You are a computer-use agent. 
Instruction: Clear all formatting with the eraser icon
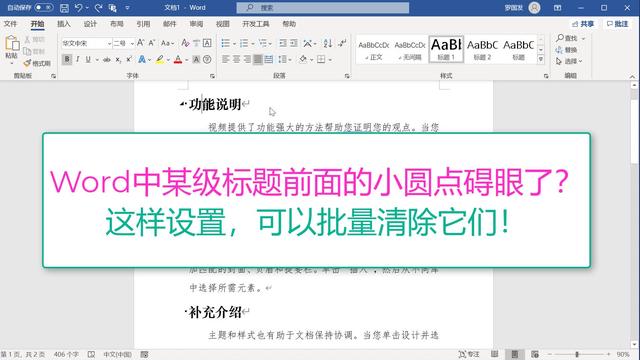(x=185, y=43)
